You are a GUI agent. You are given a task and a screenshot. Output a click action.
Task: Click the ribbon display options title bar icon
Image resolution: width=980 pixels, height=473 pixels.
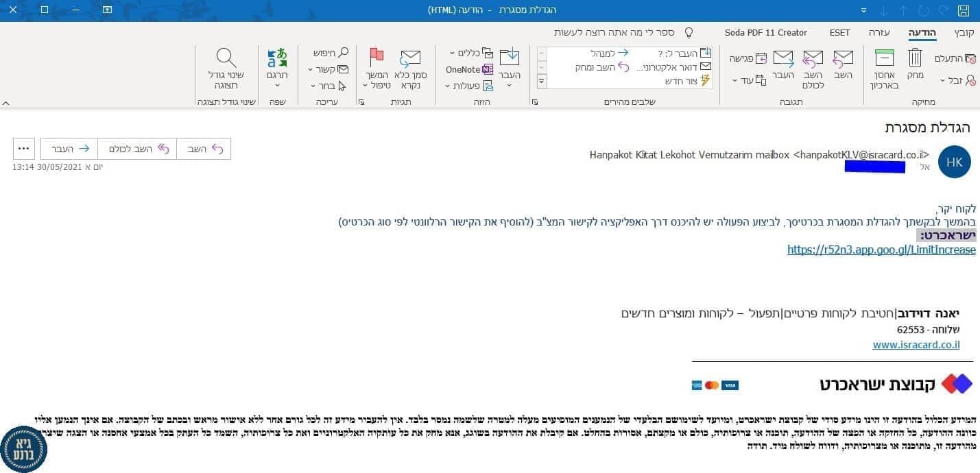click(107, 10)
